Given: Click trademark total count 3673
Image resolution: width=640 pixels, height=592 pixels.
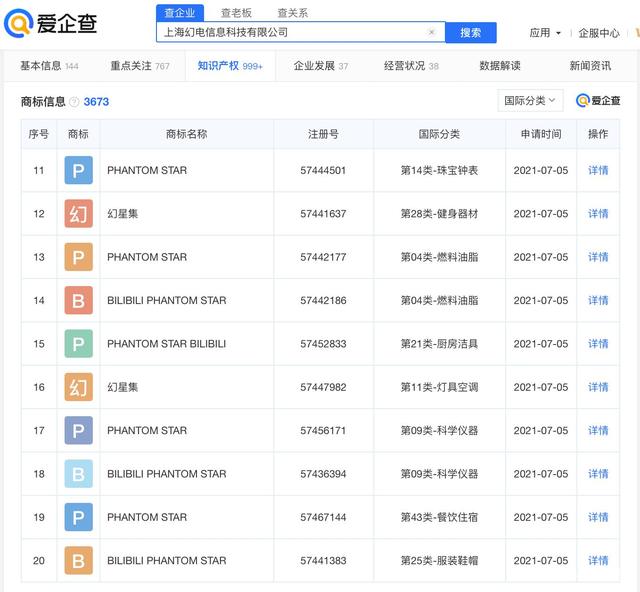Looking at the screenshot, I should 96,102.
